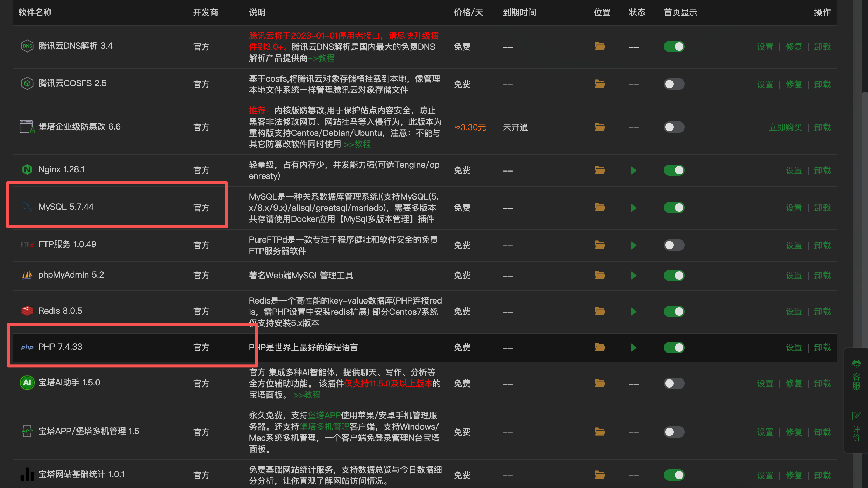
Task: Click 修复 for 宝塔AI助手
Action: pyautogui.click(x=794, y=384)
